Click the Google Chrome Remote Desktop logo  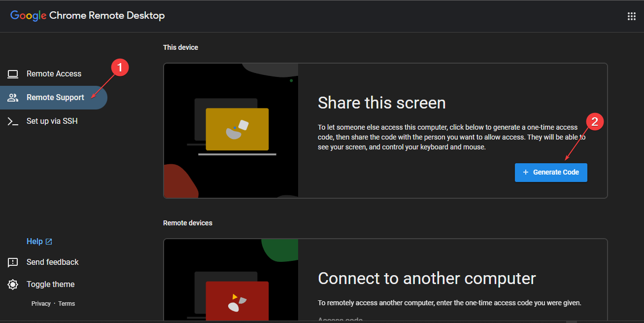click(88, 16)
